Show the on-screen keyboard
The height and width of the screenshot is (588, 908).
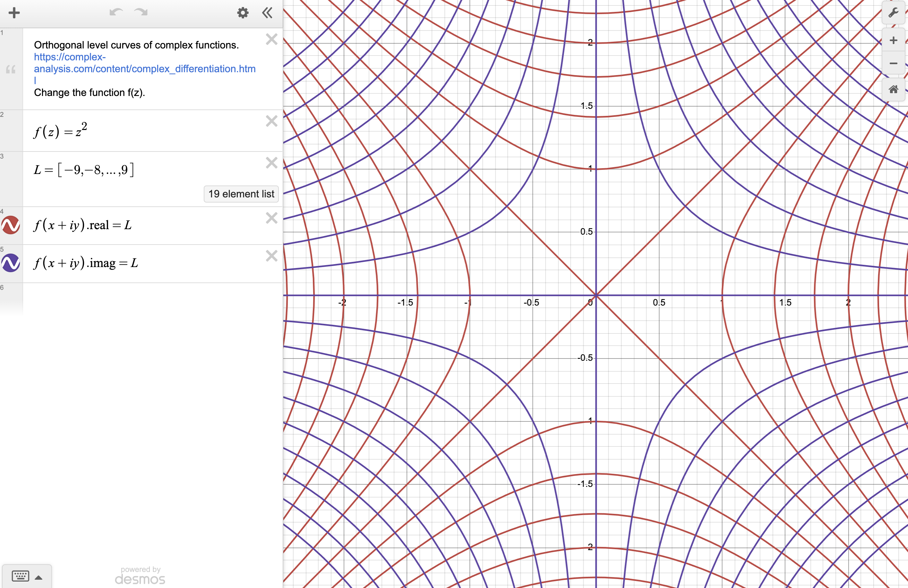point(21,576)
